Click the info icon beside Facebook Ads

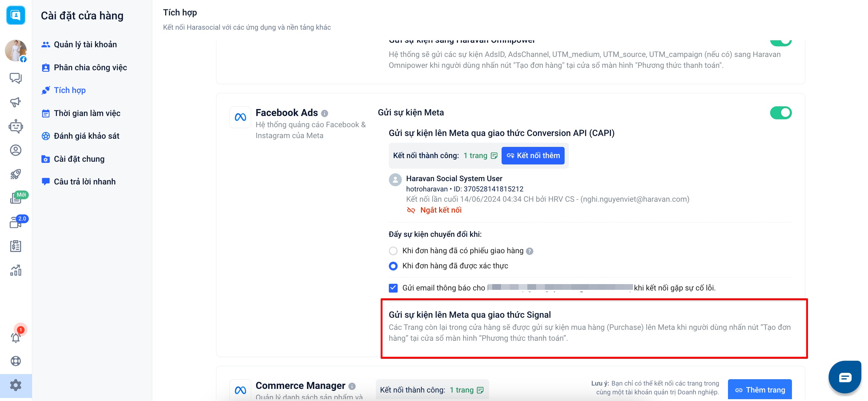coord(325,114)
